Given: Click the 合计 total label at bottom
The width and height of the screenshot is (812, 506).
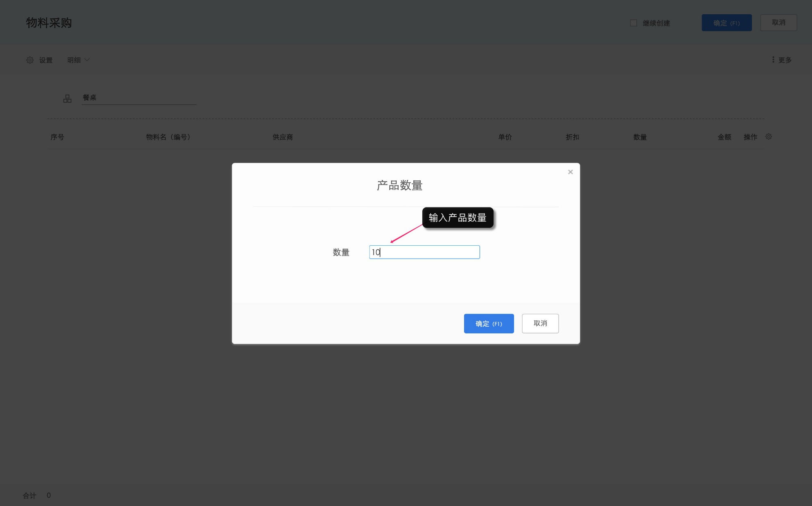Looking at the screenshot, I should pyautogui.click(x=28, y=495).
